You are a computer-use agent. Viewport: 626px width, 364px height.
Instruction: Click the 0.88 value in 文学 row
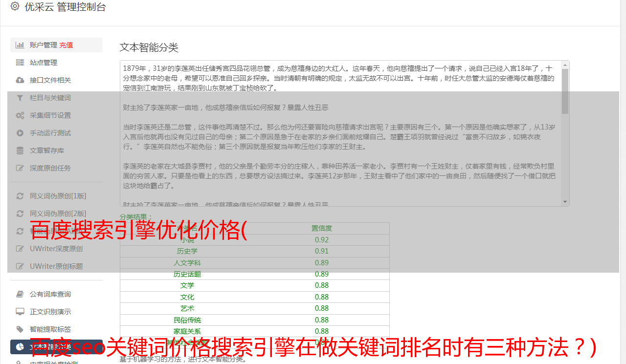click(322, 285)
